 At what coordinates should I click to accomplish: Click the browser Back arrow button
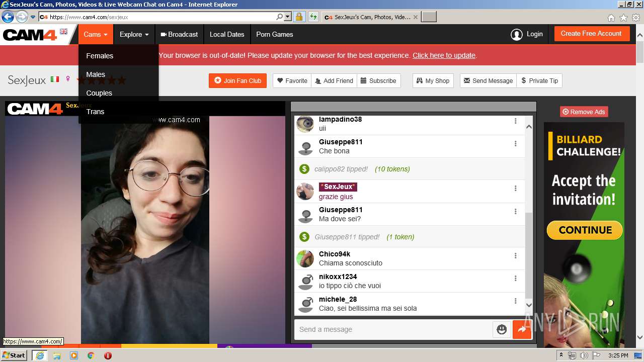tap(8, 17)
